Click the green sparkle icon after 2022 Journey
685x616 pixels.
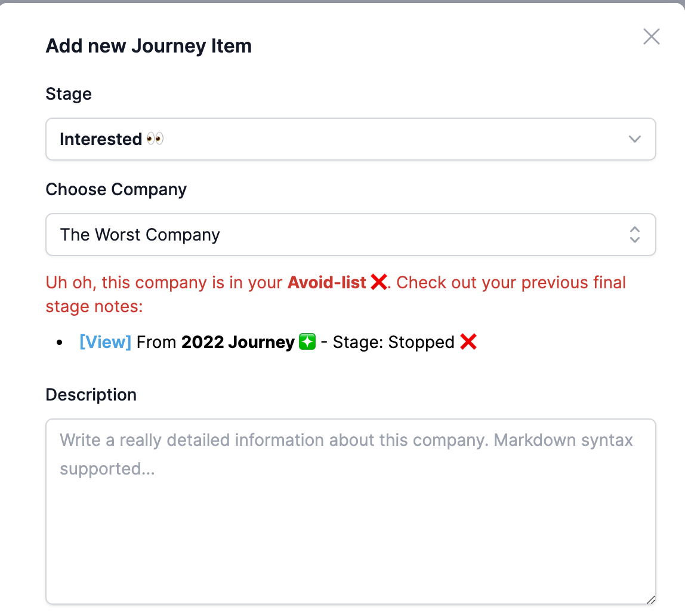(x=307, y=341)
